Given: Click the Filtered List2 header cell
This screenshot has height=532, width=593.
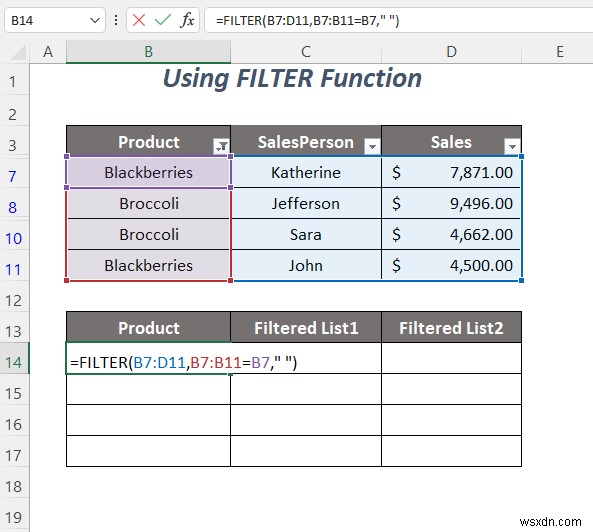Looking at the screenshot, I should pos(452,327).
